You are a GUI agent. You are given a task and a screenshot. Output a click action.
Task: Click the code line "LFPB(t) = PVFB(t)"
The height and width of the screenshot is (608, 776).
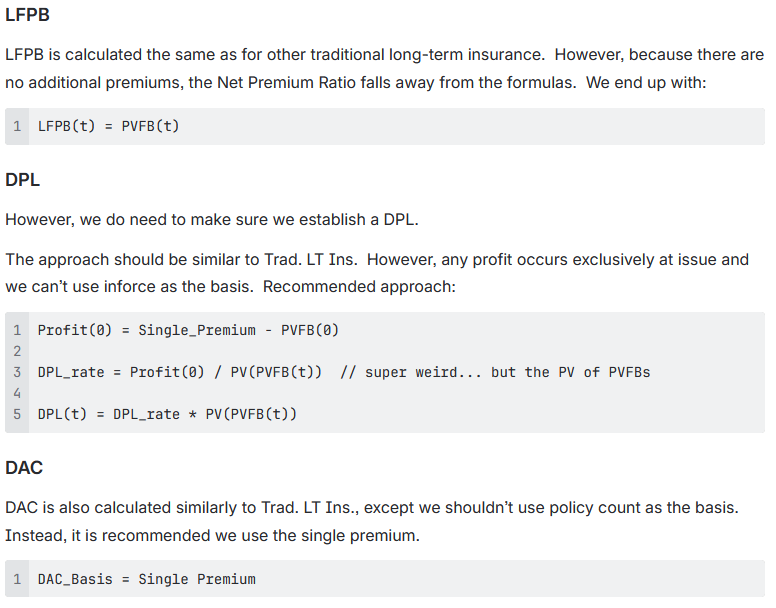coord(108,125)
